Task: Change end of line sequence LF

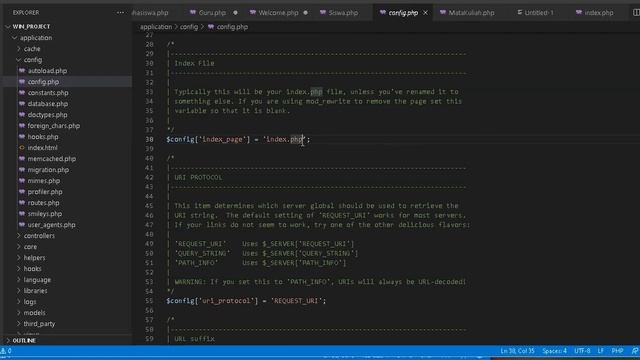Action: pyautogui.click(x=600, y=351)
